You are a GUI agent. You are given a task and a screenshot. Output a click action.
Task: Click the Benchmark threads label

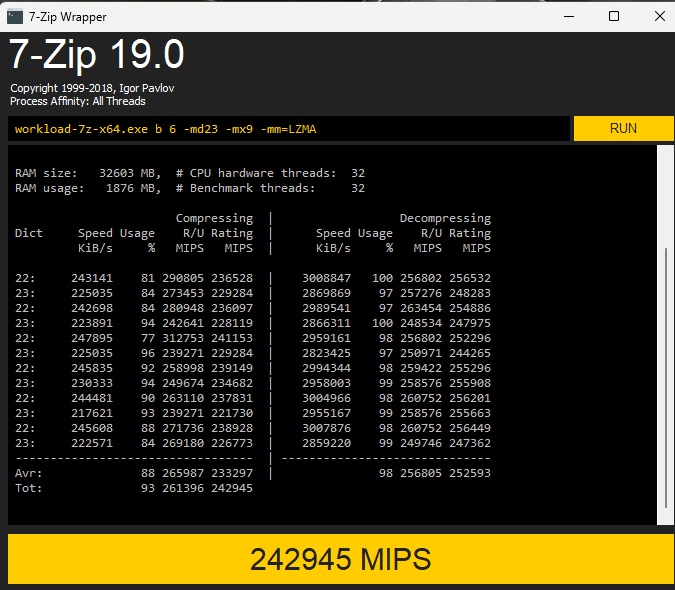[245, 188]
